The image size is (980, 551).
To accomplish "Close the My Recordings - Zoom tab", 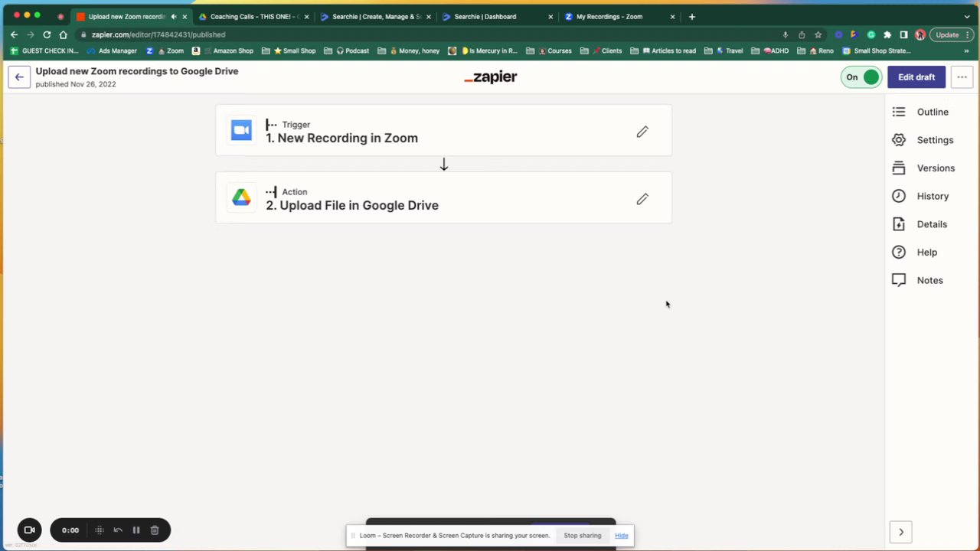I will [x=673, y=16].
